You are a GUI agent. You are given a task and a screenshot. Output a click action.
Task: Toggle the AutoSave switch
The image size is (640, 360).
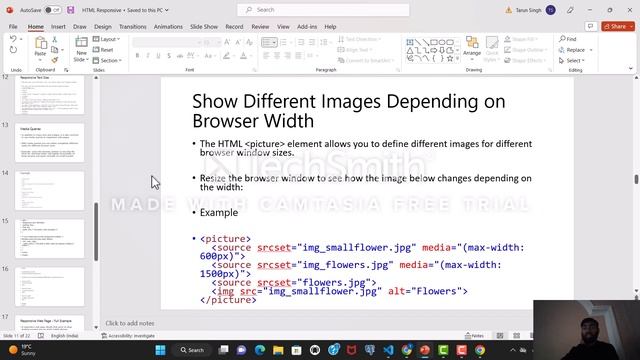coord(53,10)
